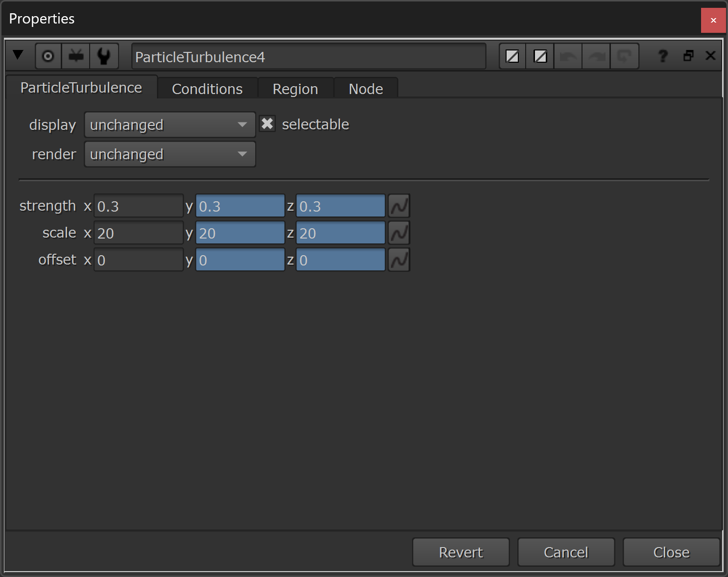Open the display dropdown
This screenshot has height=577, width=728.
[x=170, y=125]
